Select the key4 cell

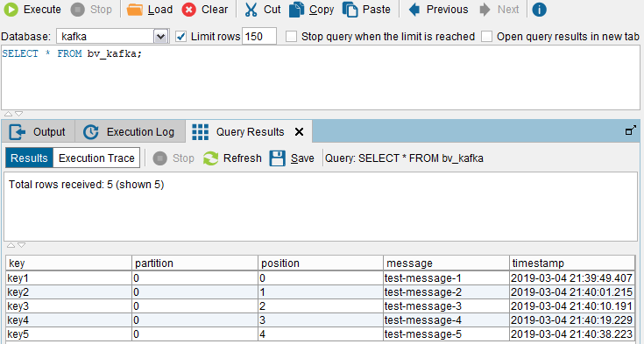tap(68, 320)
